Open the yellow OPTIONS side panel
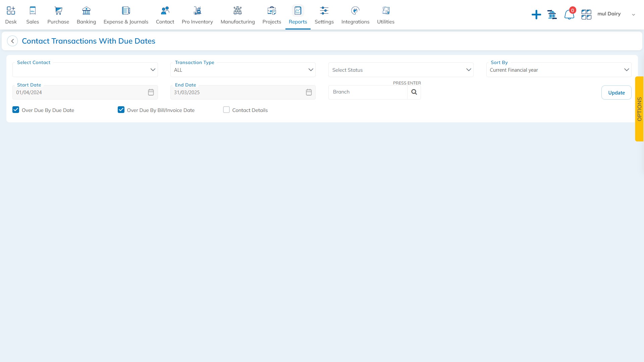Screen dimensions: 644x362 639,109
